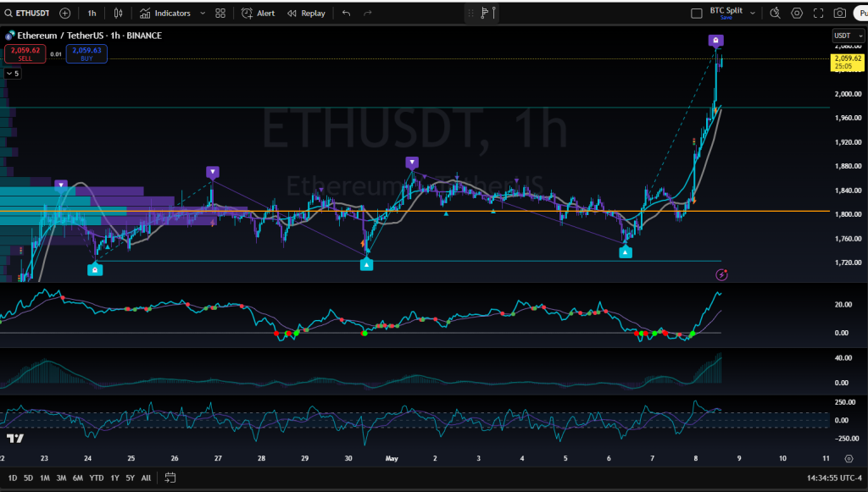The width and height of the screenshot is (868, 492).
Task: Click the Ethereum coin logo icon
Action: [x=10, y=36]
